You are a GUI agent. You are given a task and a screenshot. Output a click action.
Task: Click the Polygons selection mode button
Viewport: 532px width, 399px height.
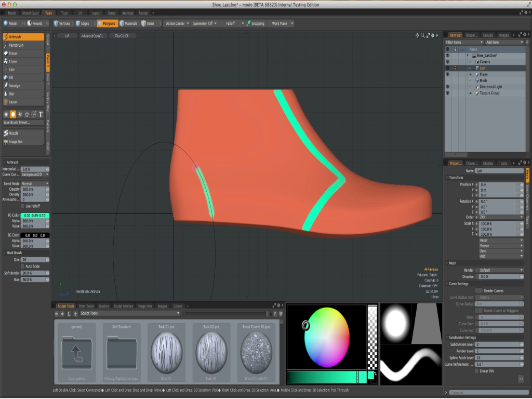[107, 23]
